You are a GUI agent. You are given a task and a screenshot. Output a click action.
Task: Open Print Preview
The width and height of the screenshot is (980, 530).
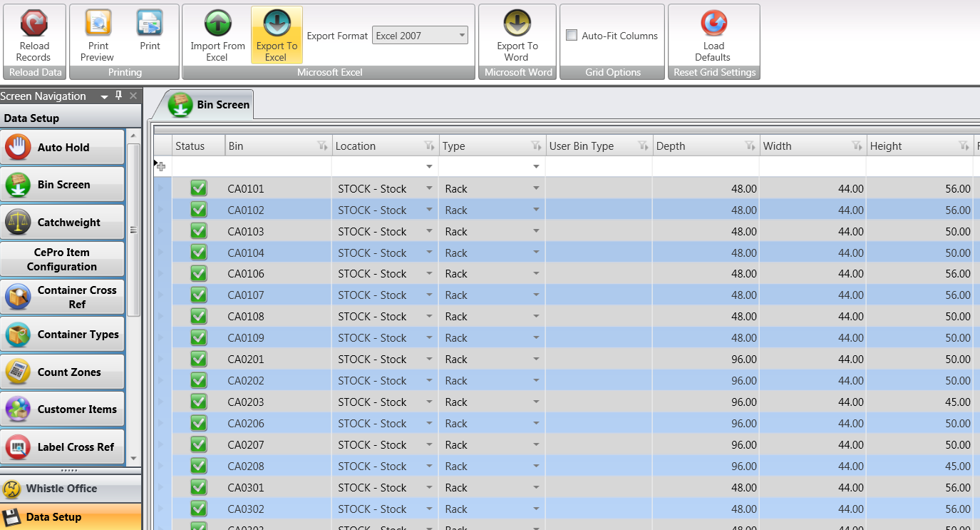98,24
